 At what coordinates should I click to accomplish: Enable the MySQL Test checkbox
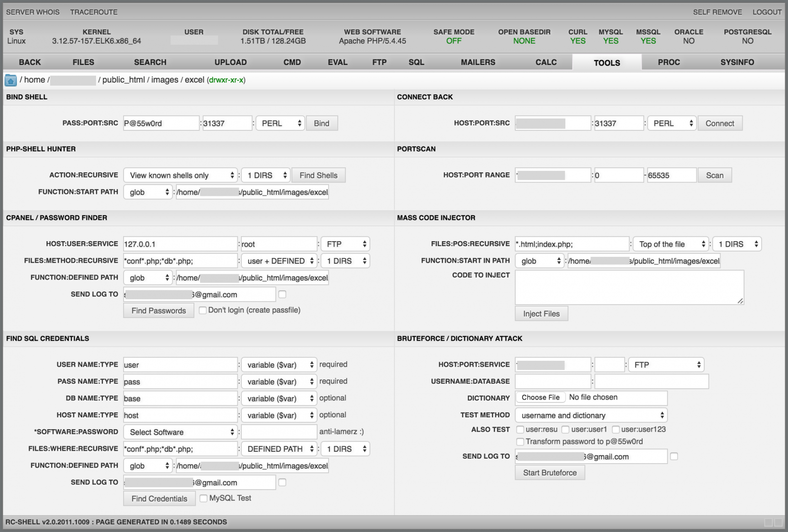pos(203,499)
